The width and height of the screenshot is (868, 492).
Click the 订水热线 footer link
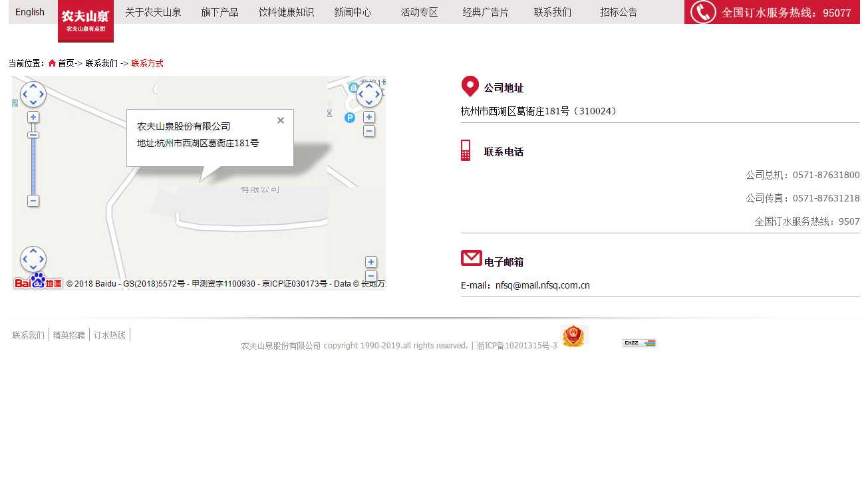pyautogui.click(x=110, y=335)
